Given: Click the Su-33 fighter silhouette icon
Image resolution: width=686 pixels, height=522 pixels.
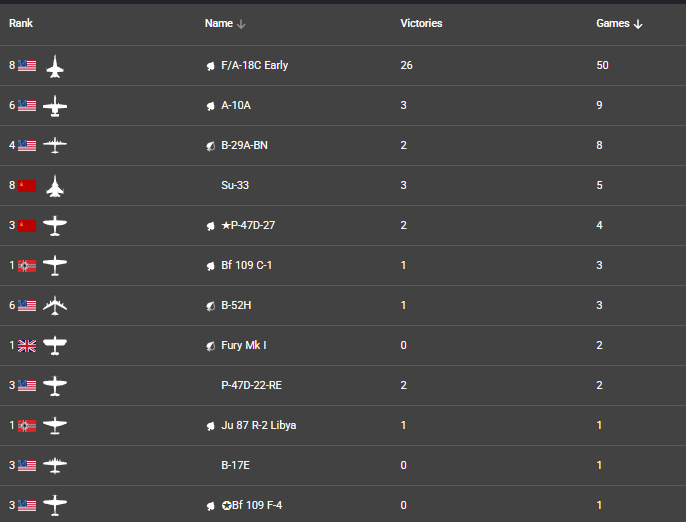Looking at the screenshot, I should coord(55,186).
